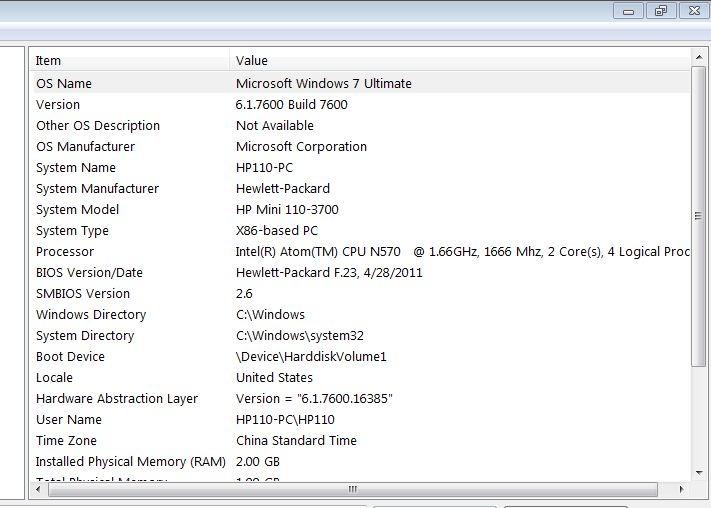Image resolution: width=711 pixels, height=508 pixels.
Task: Click the Microsoft Corporation value
Action: click(302, 147)
